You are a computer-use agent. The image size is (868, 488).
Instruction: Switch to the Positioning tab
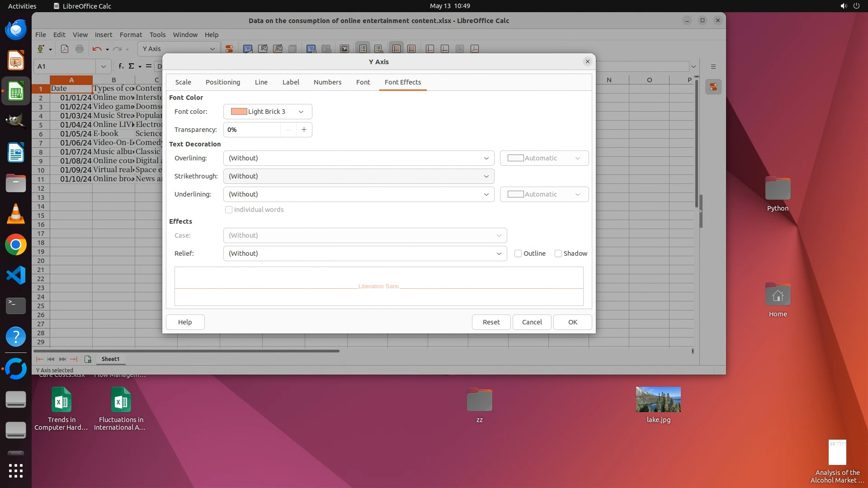(223, 82)
